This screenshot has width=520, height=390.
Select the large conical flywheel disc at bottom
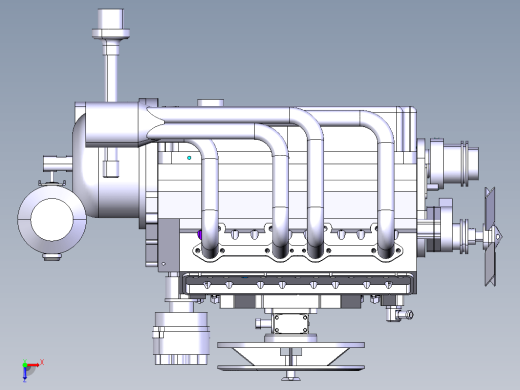pos(291,356)
